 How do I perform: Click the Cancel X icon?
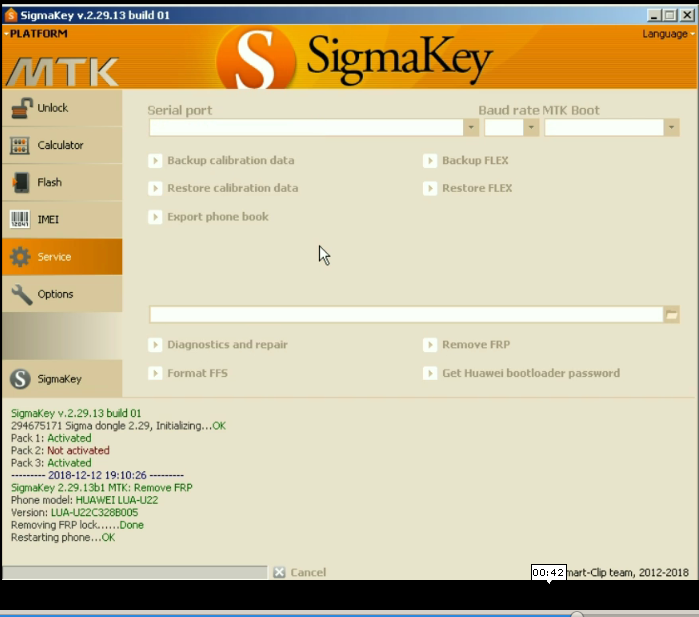(x=279, y=572)
